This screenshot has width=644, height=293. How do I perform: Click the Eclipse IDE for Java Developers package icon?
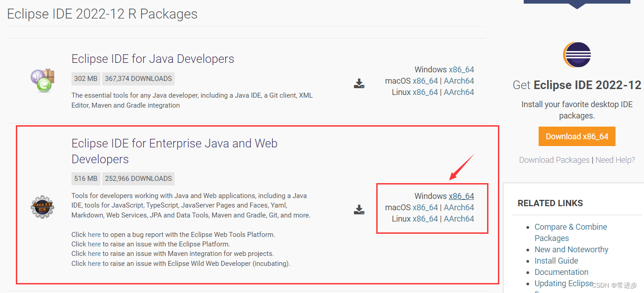click(43, 81)
